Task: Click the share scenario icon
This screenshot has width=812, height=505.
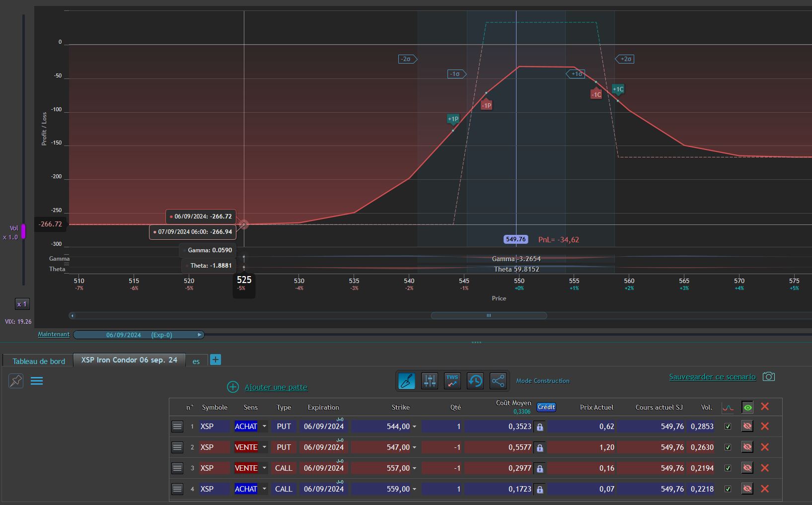Action: [498, 381]
